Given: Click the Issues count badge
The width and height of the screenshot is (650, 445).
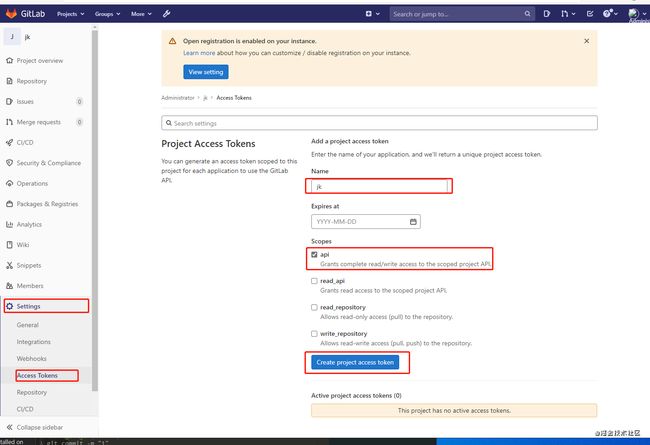Looking at the screenshot, I should click(x=80, y=101).
